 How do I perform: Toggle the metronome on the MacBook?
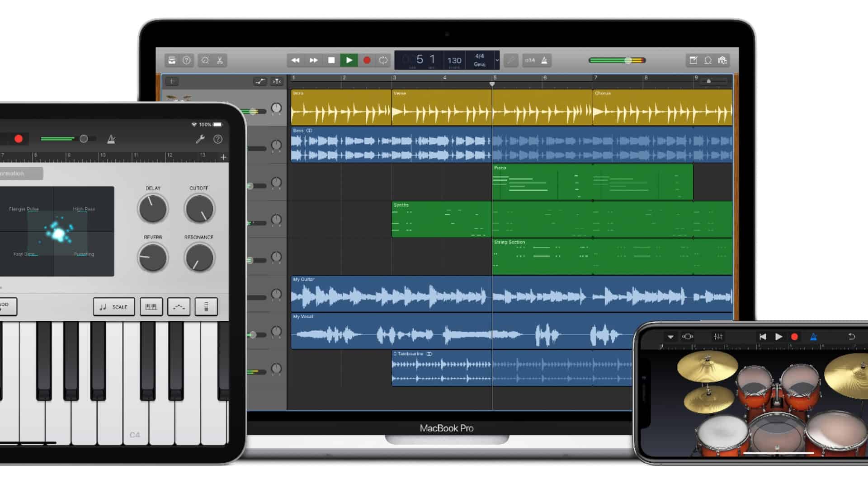(x=544, y=60)
